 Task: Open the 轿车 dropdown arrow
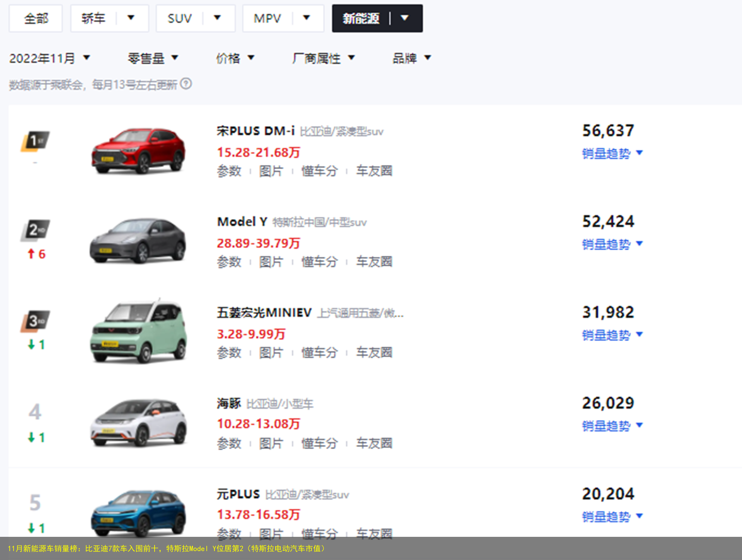131,18
